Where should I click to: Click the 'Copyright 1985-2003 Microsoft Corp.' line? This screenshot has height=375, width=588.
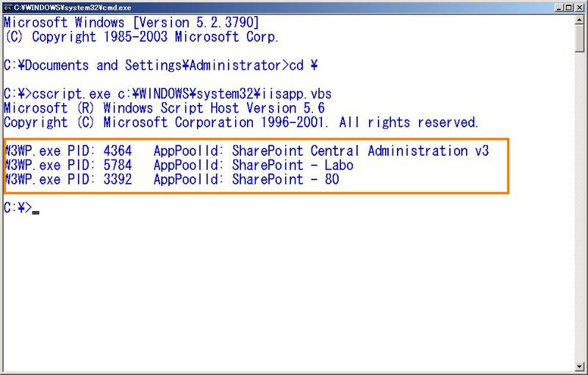[141, 37]
